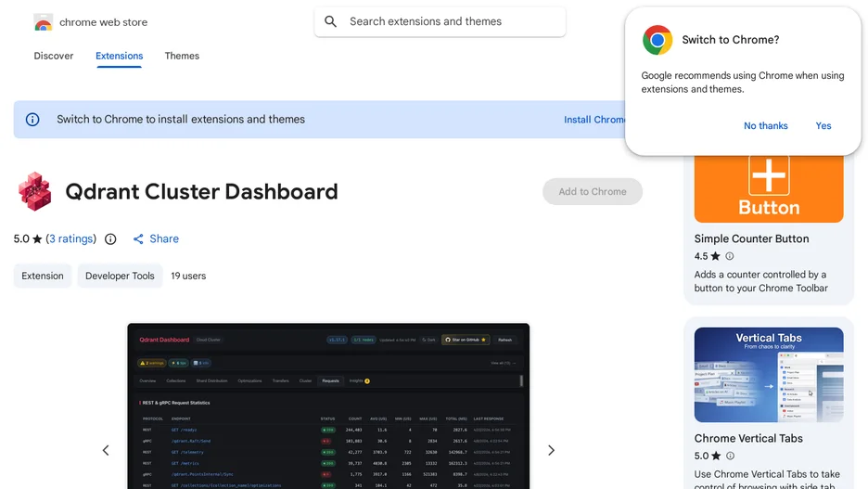This screenshot has width=868, height=489.
Task: Click the Simple Counter Button orange thumbnail
Action: click(769, 189)
